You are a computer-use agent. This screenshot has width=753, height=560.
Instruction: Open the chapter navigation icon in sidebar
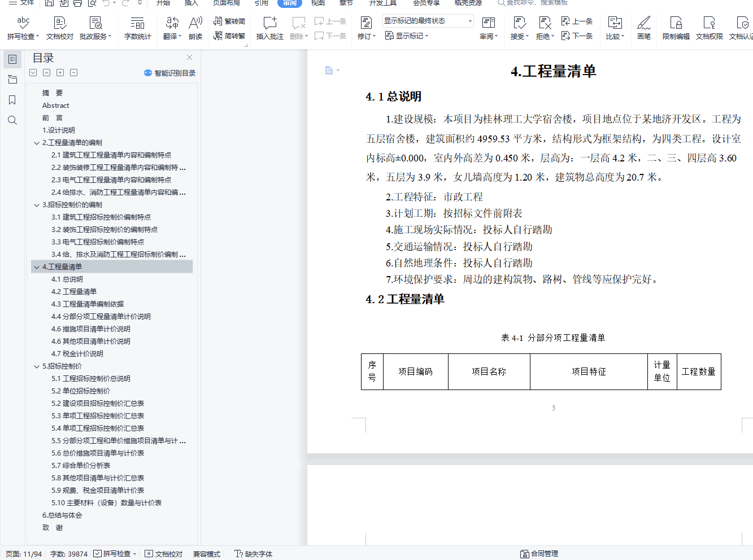pos(12,80)
